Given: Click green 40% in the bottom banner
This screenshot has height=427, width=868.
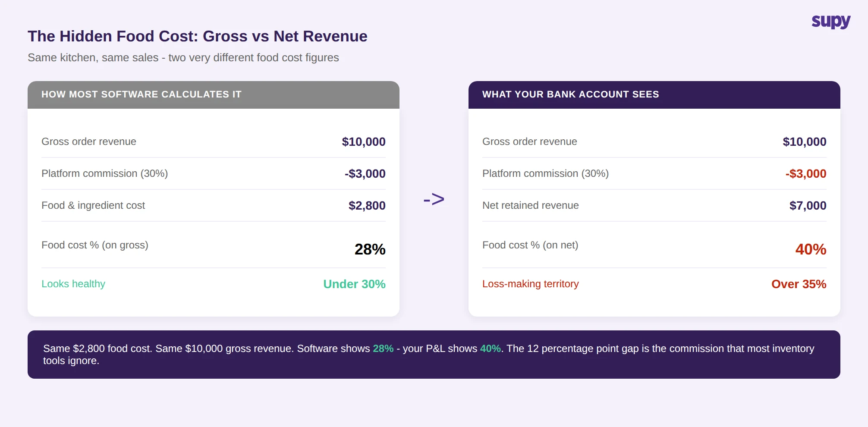Looking at the screenshot, I should [491, 349].
